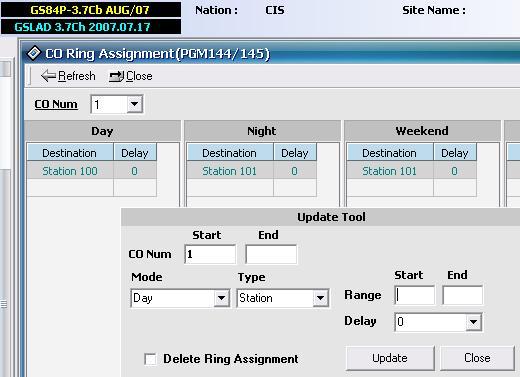Select Station 101 in Weekend table
Screen dimensions: 520x377
coord(390,171)
